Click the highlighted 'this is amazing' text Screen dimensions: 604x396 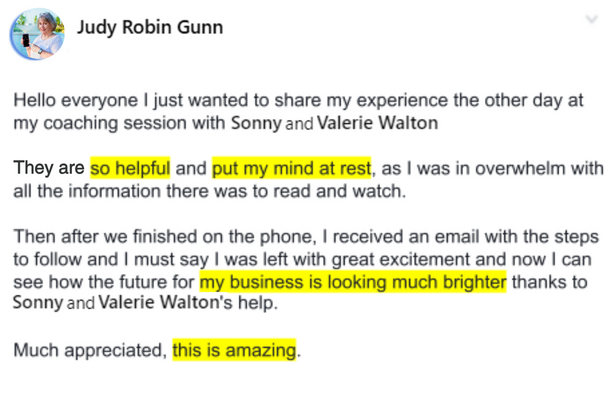click(x=234, y=350)
